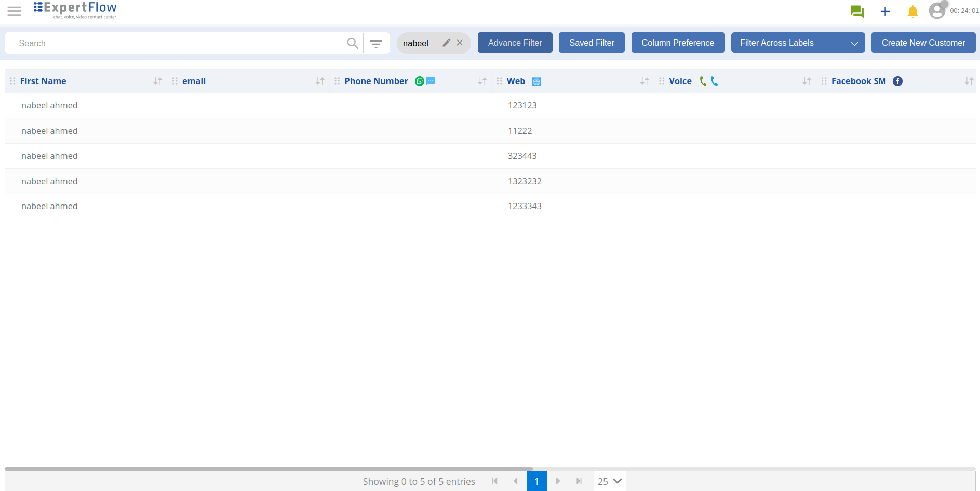Open the chat conversations icon
980x491 pixels.
click(857, 11)
